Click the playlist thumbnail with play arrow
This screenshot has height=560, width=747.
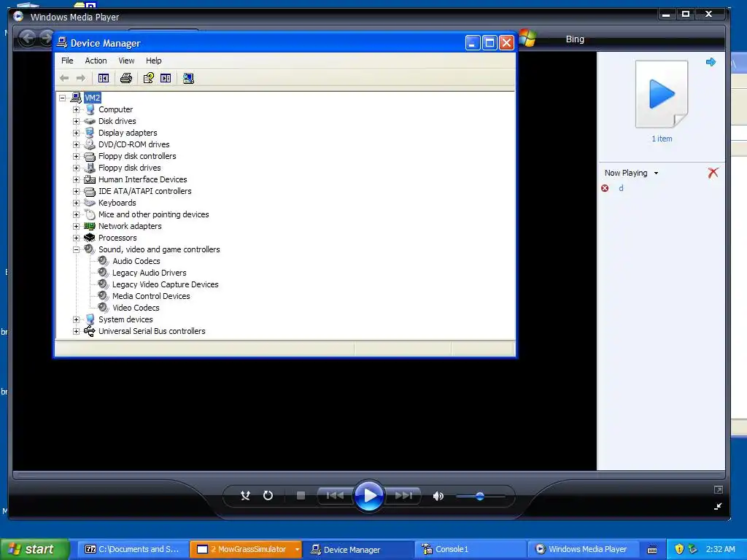click(662, 94)
